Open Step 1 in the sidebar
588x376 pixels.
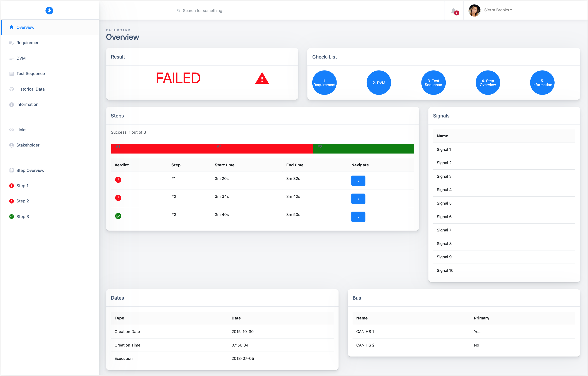coord(50,186)
